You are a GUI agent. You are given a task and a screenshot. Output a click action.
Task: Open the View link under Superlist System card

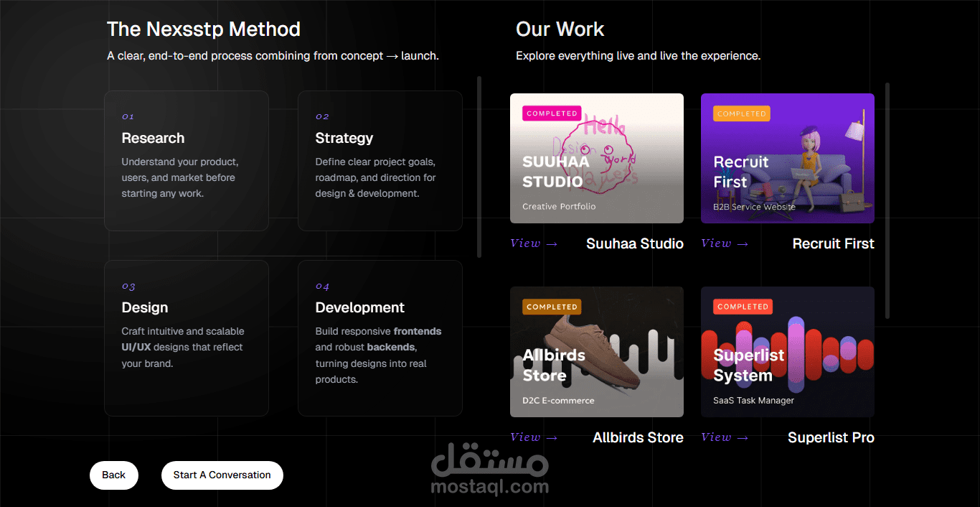725,437
